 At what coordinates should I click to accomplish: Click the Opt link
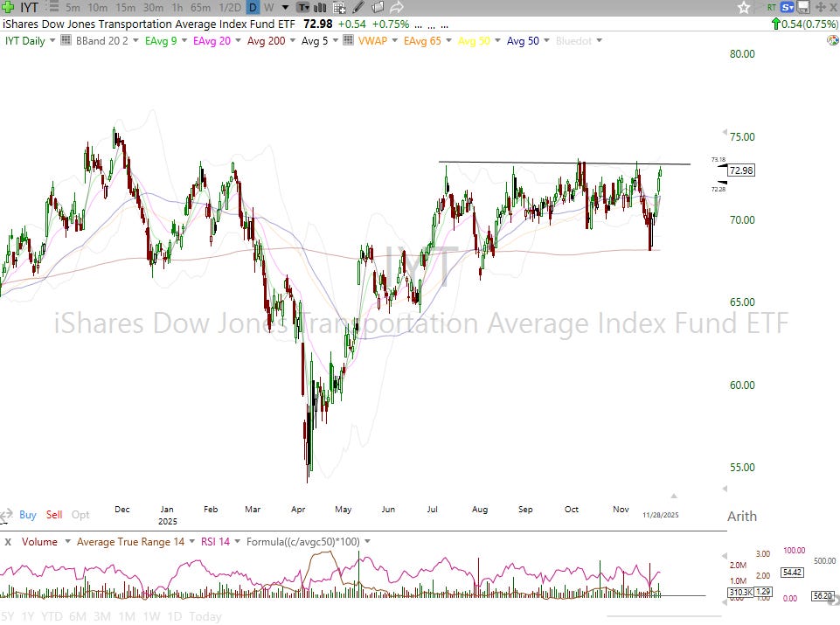[x=80, y=515]
